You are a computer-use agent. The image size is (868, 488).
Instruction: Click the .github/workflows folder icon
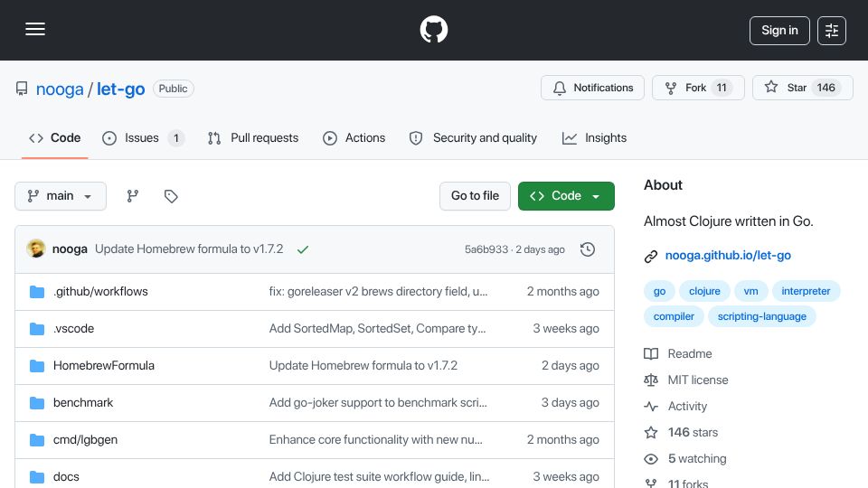coord(37,292)
